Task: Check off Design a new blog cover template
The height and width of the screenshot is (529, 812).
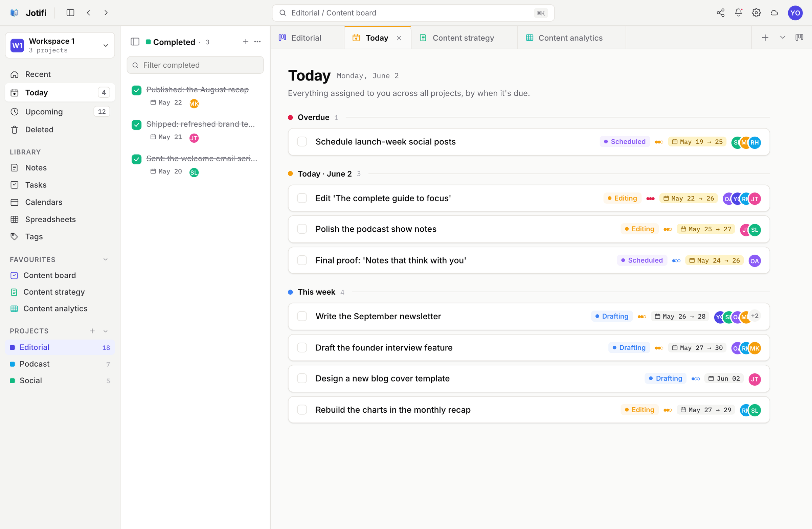Action: point(302,378)
